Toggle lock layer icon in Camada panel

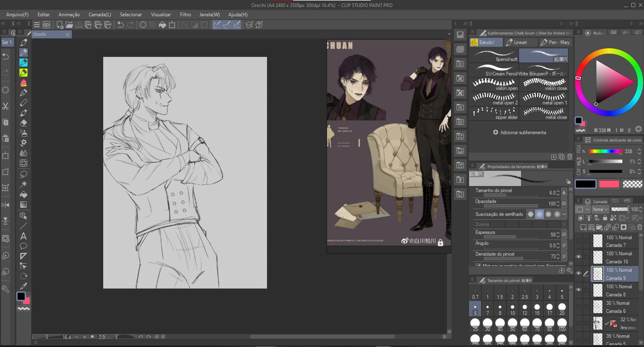(x=605, y=218)
